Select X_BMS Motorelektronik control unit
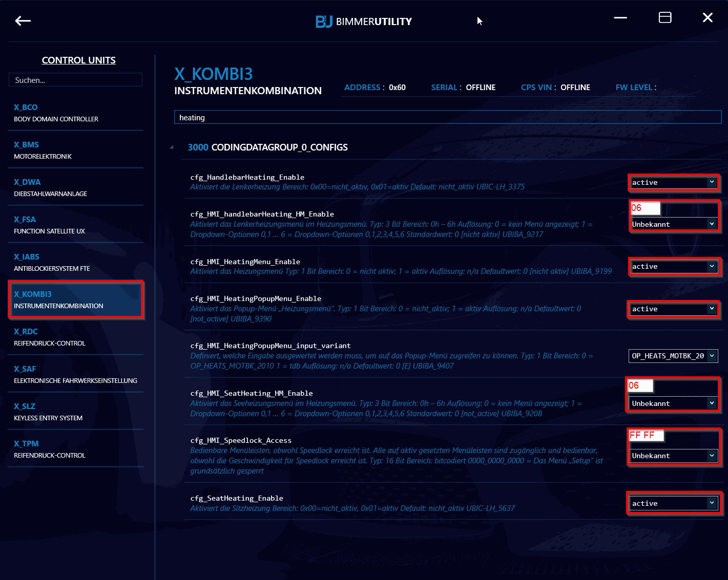The height and width of the screenshot is (580, 728). pos(75,150)
